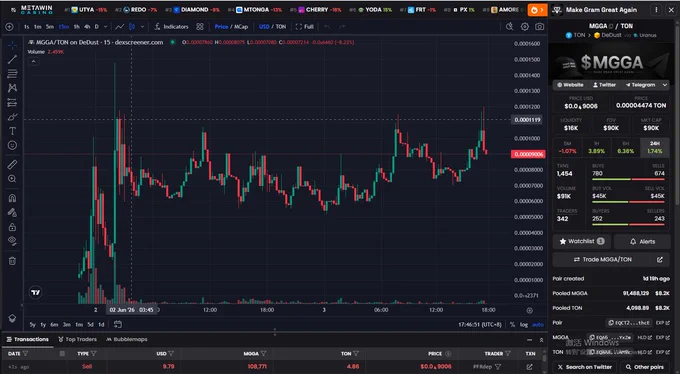
Task: Set chart range to 1y
Action: (43, 325)
